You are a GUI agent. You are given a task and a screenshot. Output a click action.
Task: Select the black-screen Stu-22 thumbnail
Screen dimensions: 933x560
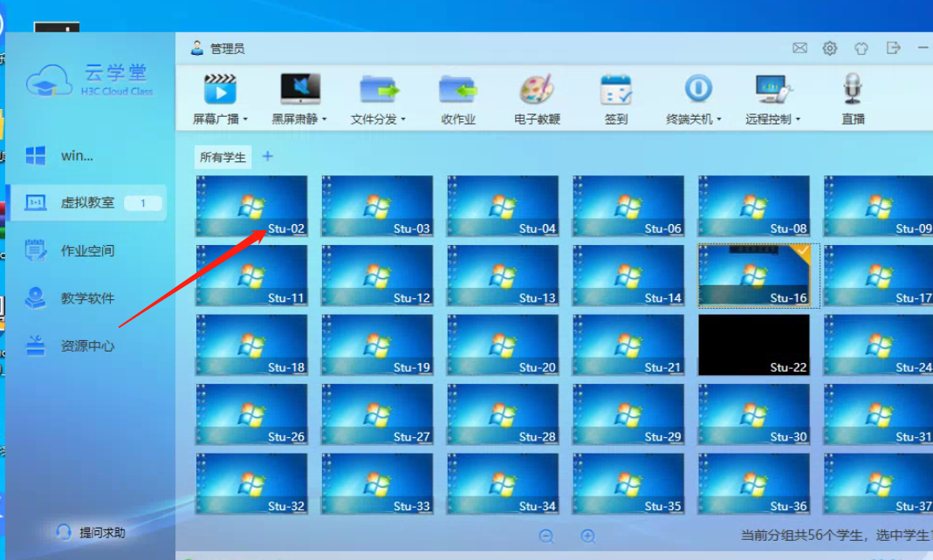(x=754, y=345)
